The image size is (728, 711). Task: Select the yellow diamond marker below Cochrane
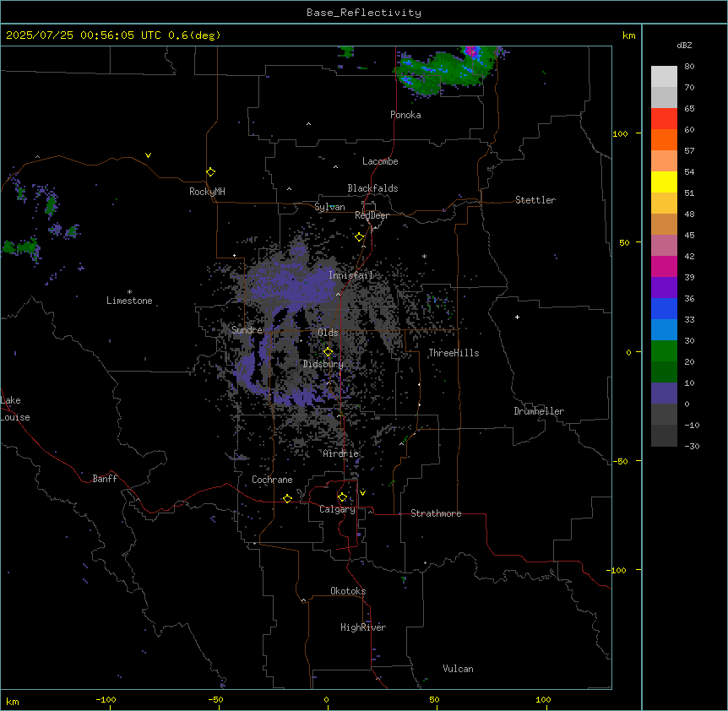pos(287,498)
